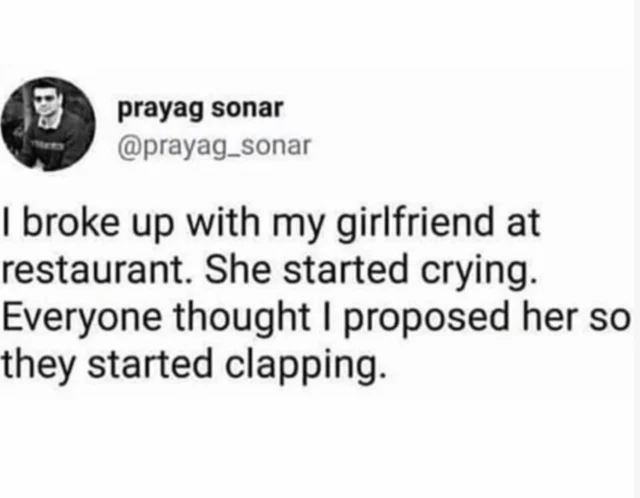Click the word "they" in the last line
Viewport: 640px width, 498px height.
(36, 364)
